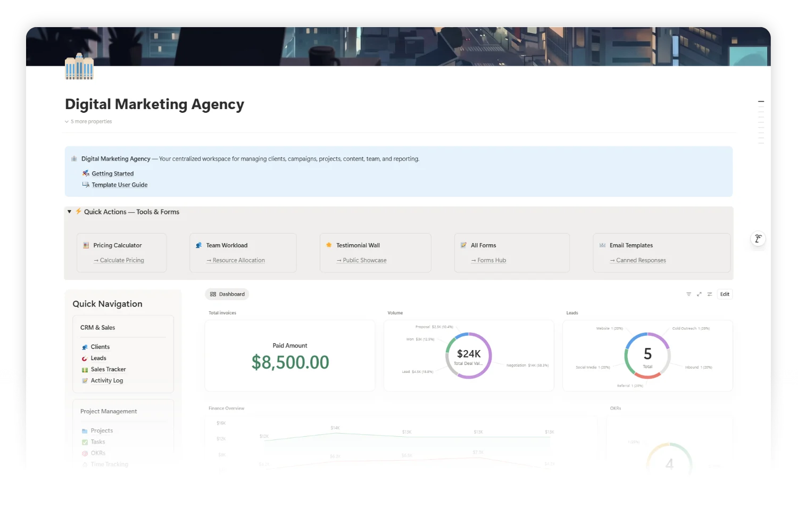Open the Forms Hub link
This screenshot has height=532, width=798.
pyautogui.click(x=488, y=260)
